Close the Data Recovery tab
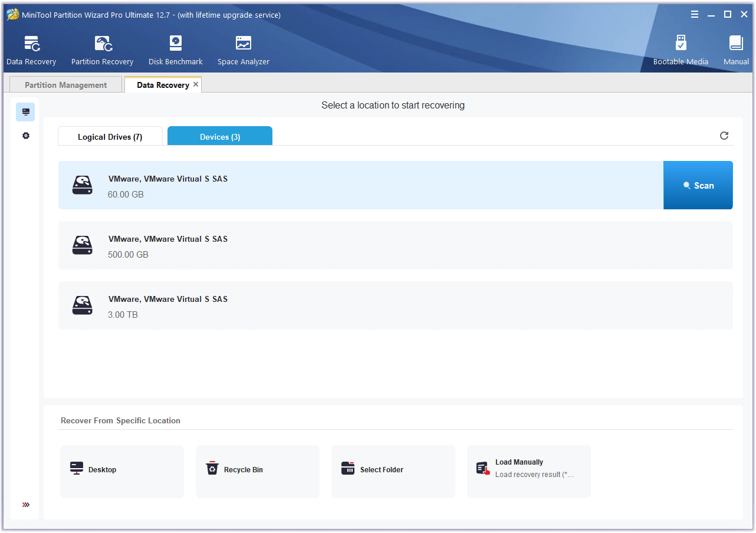756x533 pixels. [196, 84]
